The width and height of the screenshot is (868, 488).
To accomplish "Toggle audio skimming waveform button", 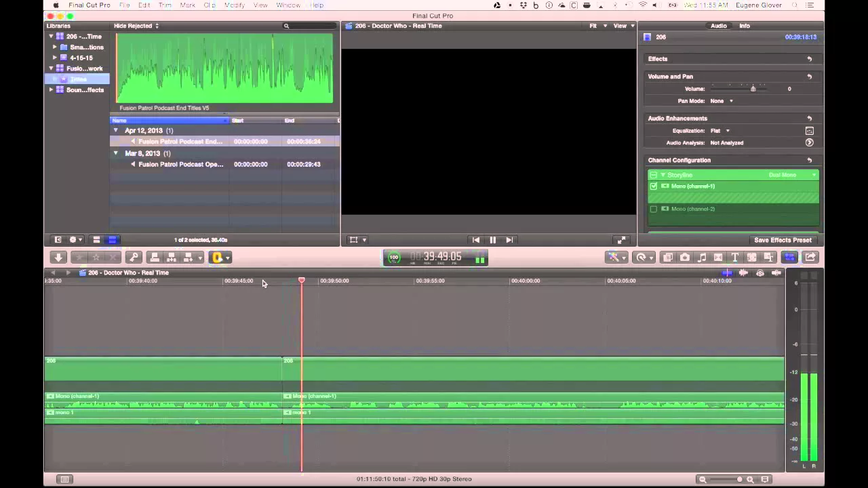I will [x=743, y=273].
